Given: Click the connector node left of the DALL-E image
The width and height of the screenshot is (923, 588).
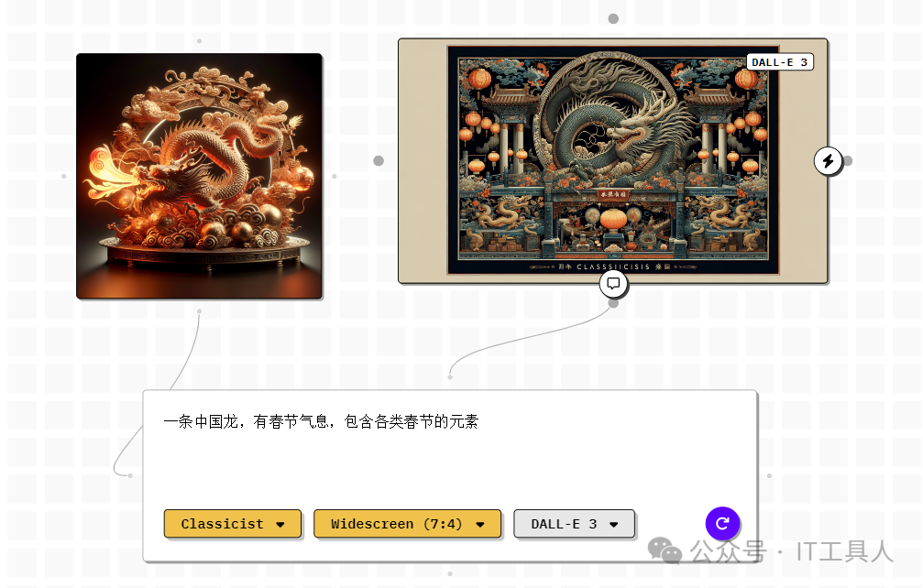Looking at the screenshot, I should [x=379, y=160].
